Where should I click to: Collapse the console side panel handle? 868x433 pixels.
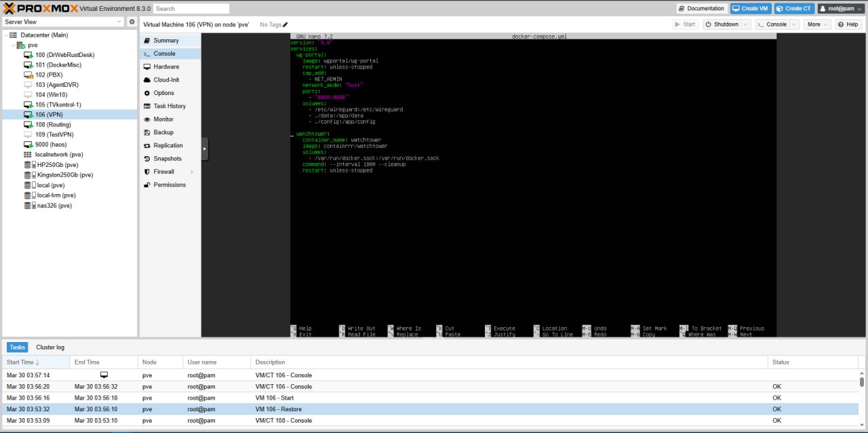(x=205, y=149)
